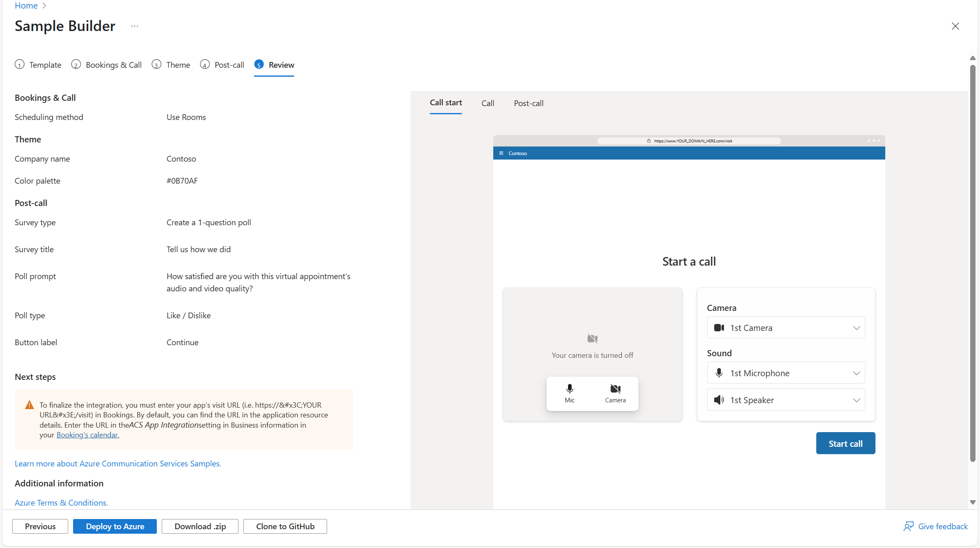This screenshot has width=980, height=548.
Task: Click the Give feedback speech bubble icon
Action: coord(909,526)
